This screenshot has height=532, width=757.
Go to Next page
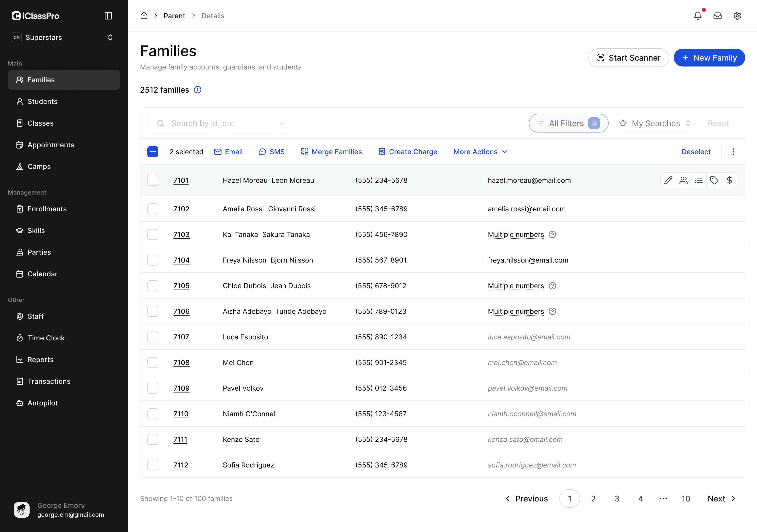pyautogui.click(x=721, y=499)
